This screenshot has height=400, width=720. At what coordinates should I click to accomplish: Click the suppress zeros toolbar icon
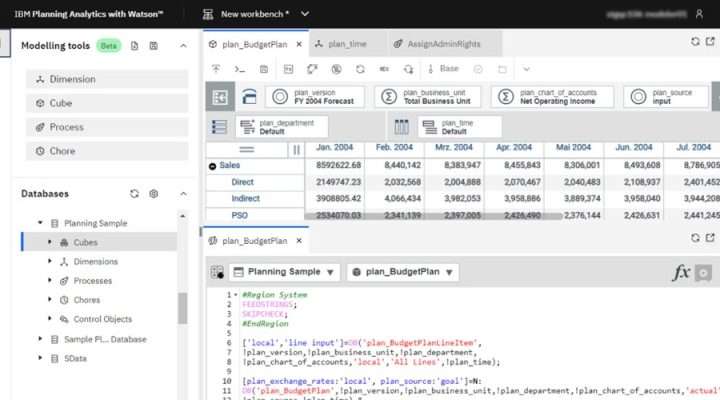coord(337,69)
